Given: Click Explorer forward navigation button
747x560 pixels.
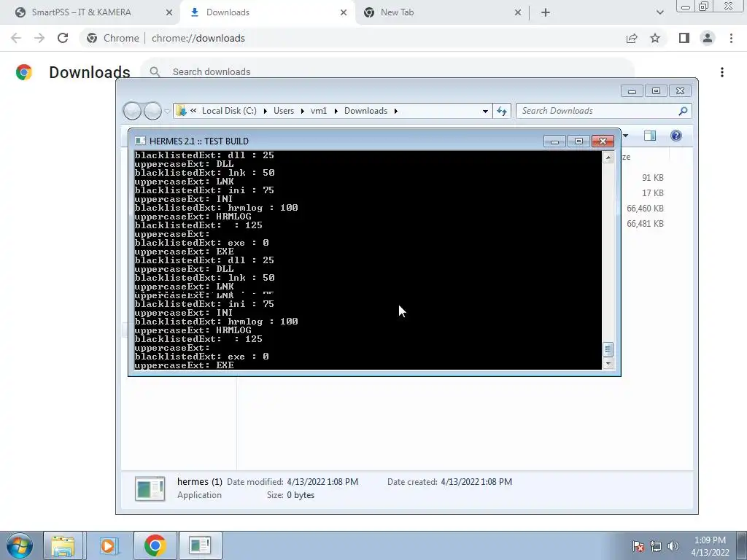Looking at the screenshot, I should point(152,111).
